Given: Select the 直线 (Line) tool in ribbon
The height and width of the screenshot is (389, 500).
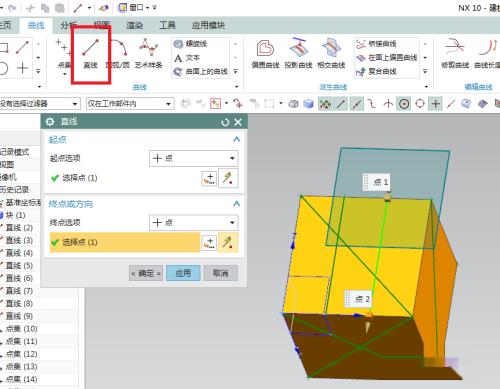Looking at the screenshot, I should coord(90,54).
